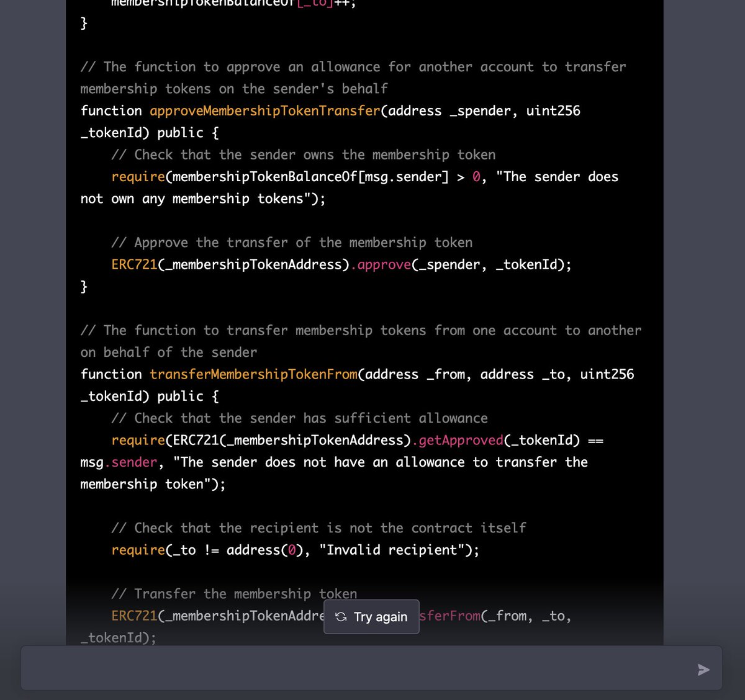Click the .approve method call text
The width and height of the screenshot is (745, 700).
click(x=381, y=265)
